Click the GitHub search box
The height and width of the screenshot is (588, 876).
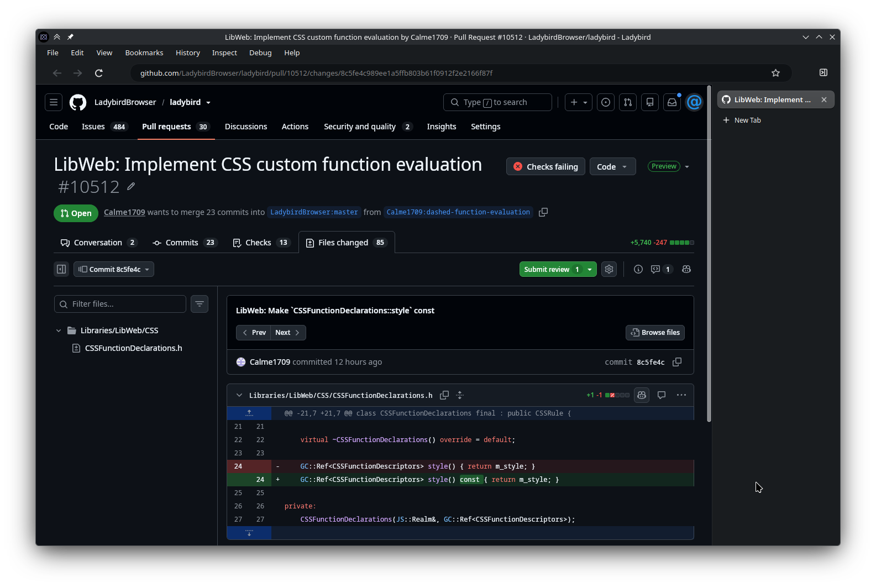pos(497,102)
